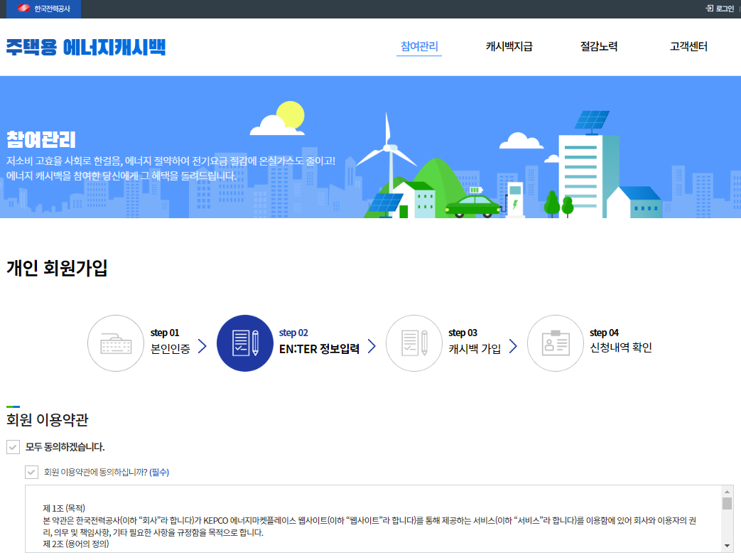Open the 고객센터 menu
The image size is (741, 560).
(688, 46)
